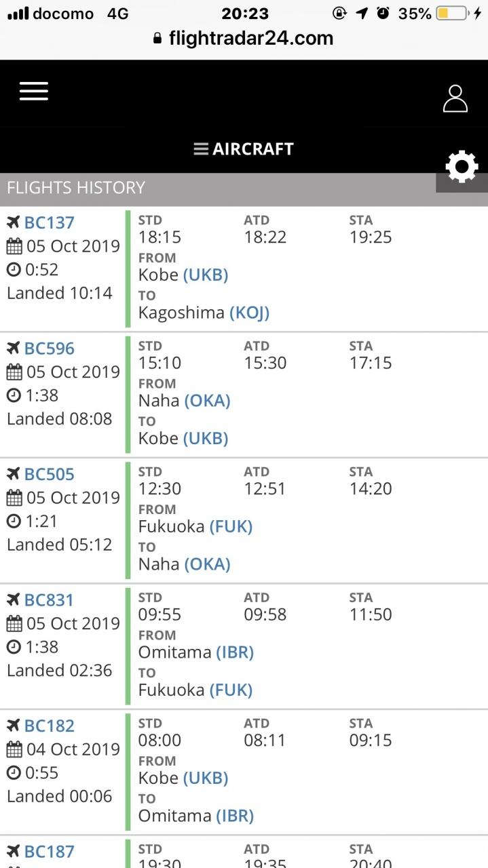The width and height of the screenshot is (488, 868).
Task: Select the Naha (OKA) origin in BC596
Action: point(184,400)
